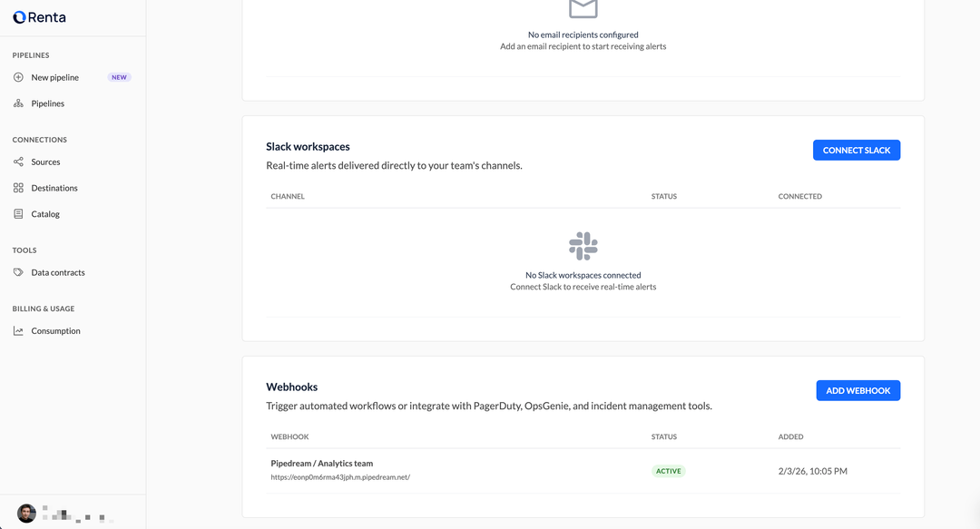Open Data contracts tool
The width and height of the screenshot is (980, 529).
click(58, 272)
